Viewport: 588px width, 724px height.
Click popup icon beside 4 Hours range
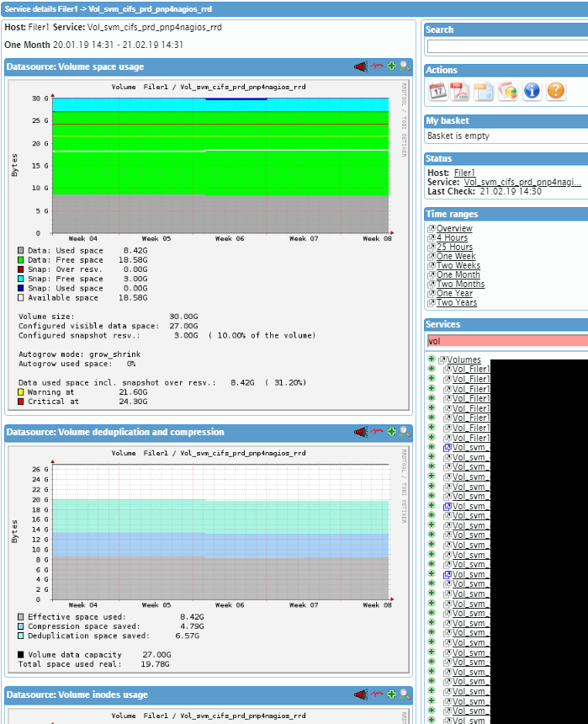point(432,237)
